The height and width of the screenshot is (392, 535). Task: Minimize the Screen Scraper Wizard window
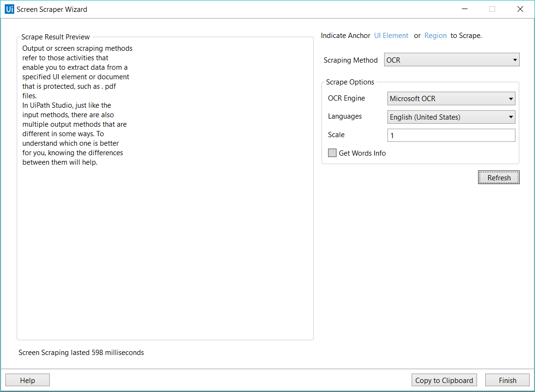pyautogui.click(x=465, y=9)
